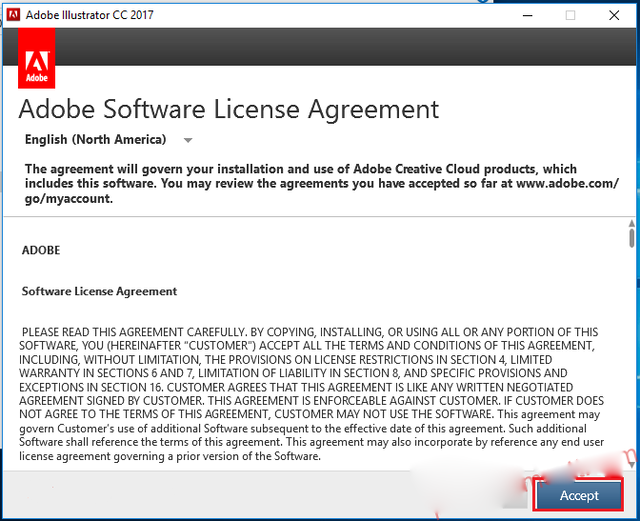Click the 'Adobe Software License Agreement' heading

pos(229,109)
